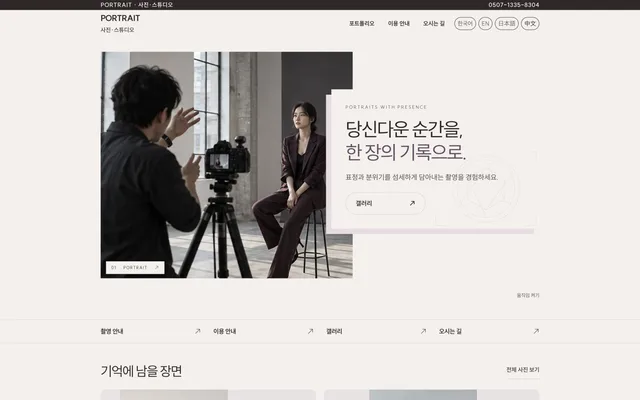Open 이용 안내 in the header navigation
The image size is (640, 400).
[x=399, y=24]
